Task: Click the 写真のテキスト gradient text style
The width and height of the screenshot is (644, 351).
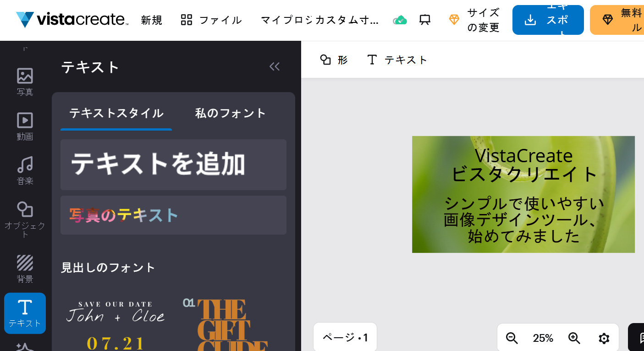Action: point(173,215)
